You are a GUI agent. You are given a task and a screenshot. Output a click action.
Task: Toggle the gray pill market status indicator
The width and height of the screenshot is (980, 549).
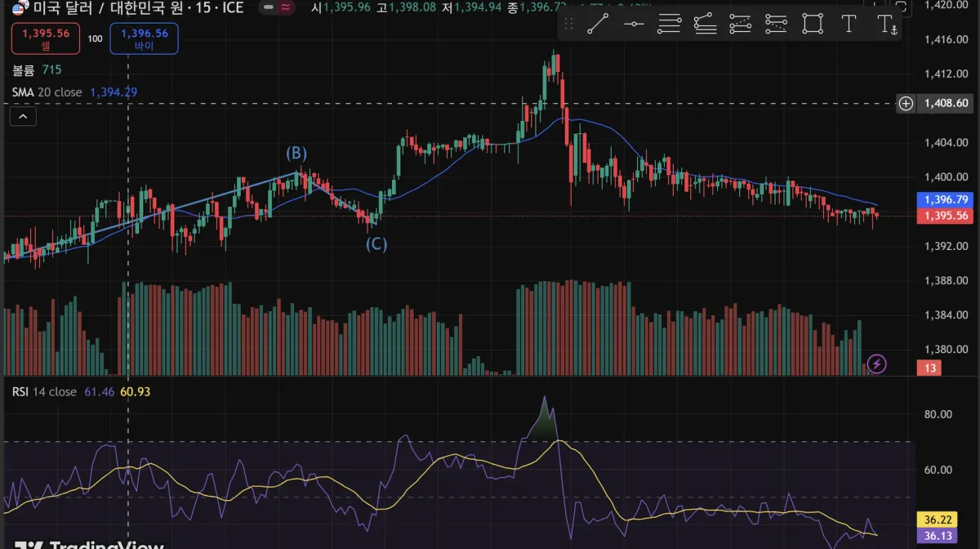pos(266,8)
